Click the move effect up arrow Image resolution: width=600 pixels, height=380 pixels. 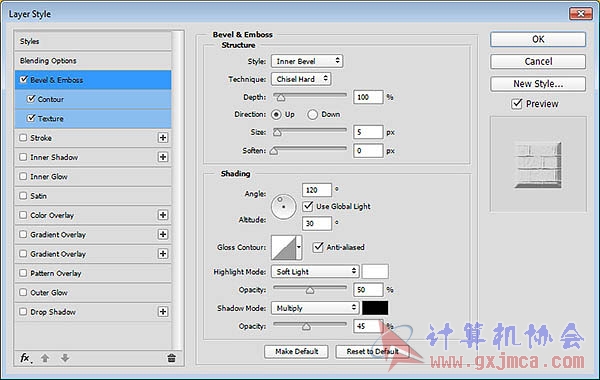click(x=45, y=358)
